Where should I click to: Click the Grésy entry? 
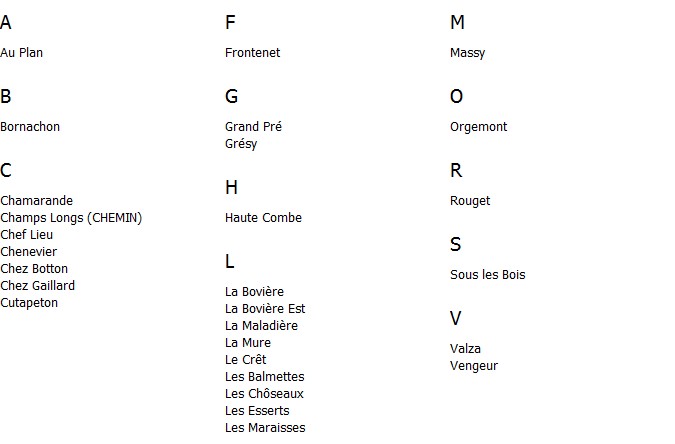241,144
